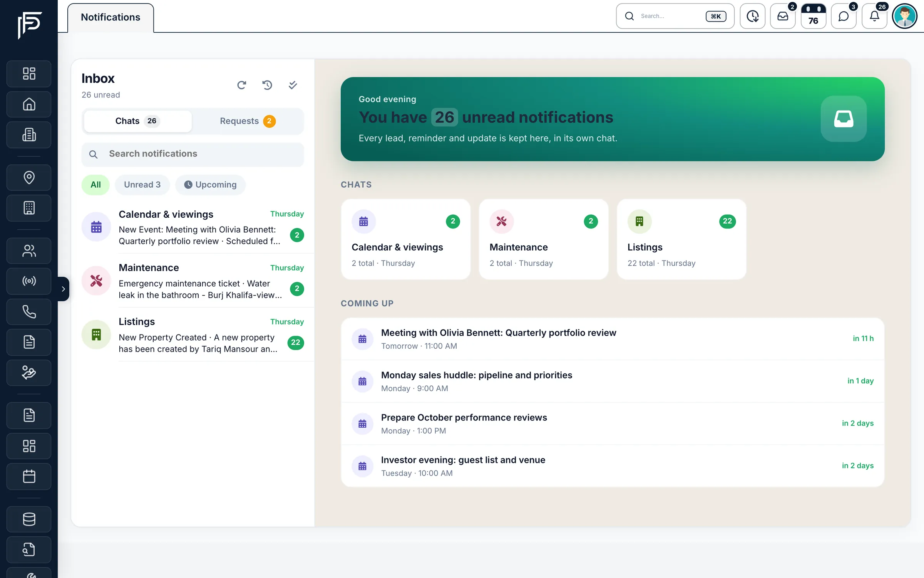Open Monday sales huddle upcoming event

(612, 381)
